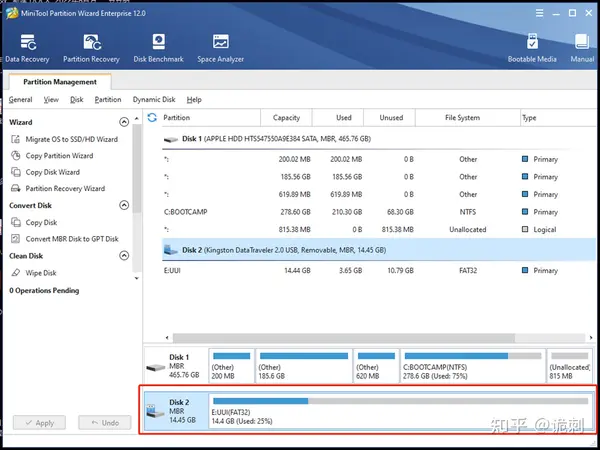The image size is (600, 450).
Task: Click the horizontal scrollbar of the partition list
Action: (x=344, y=338)
